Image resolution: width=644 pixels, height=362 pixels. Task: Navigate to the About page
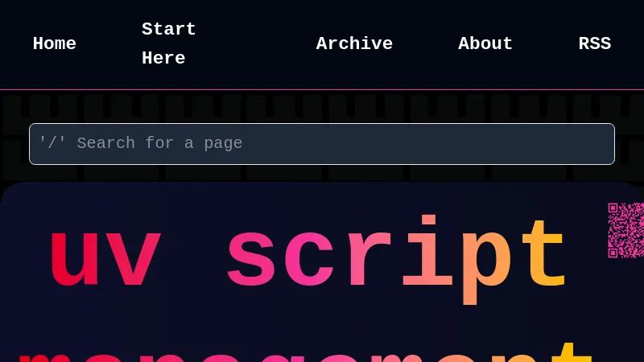pos(485,44)
